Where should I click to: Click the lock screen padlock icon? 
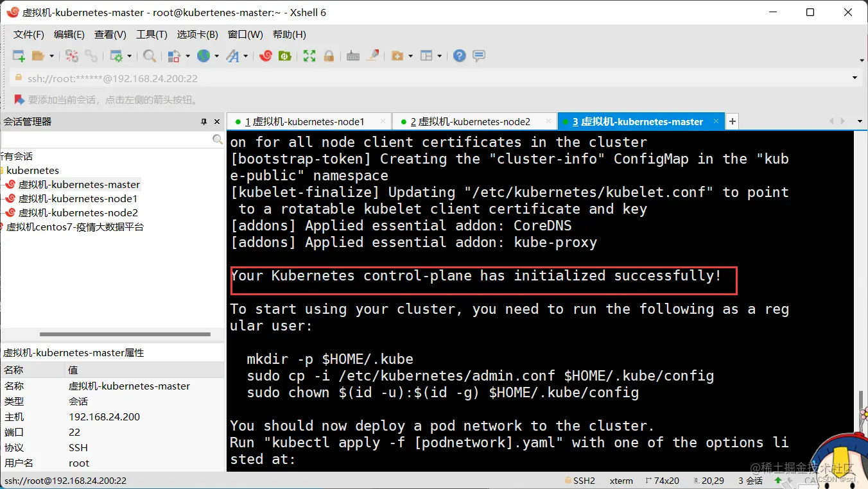pos(329,56)
